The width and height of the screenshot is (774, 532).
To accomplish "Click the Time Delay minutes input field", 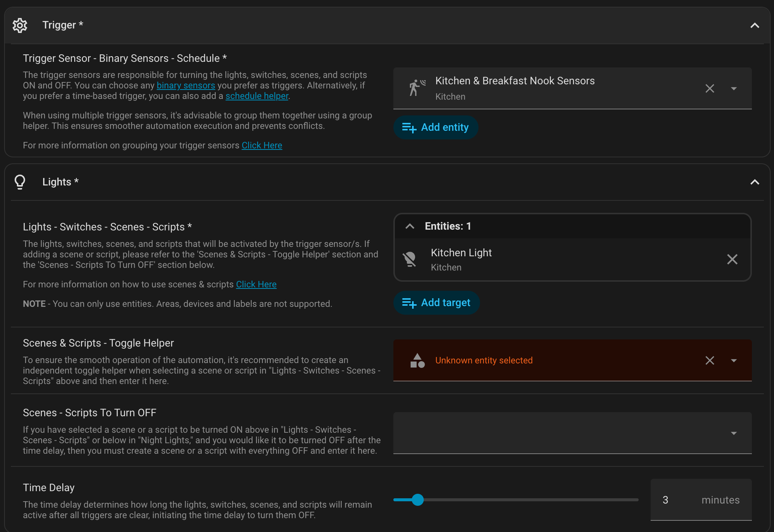I will (675, 500).
